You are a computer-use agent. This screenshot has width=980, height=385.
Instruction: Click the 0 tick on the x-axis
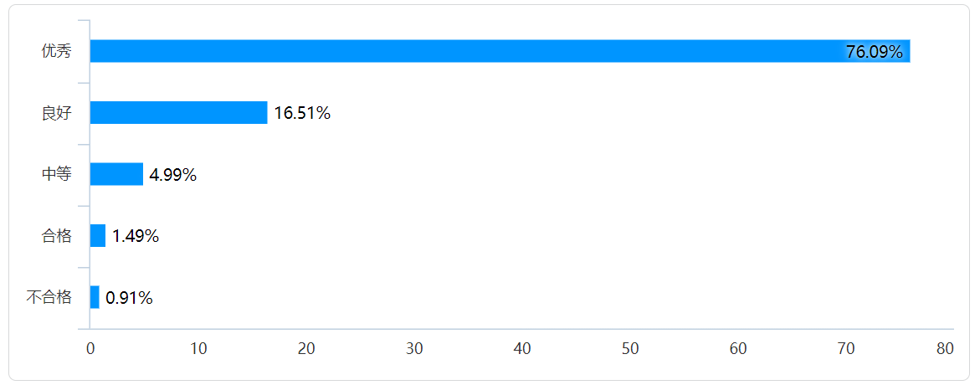click(90, 349)
